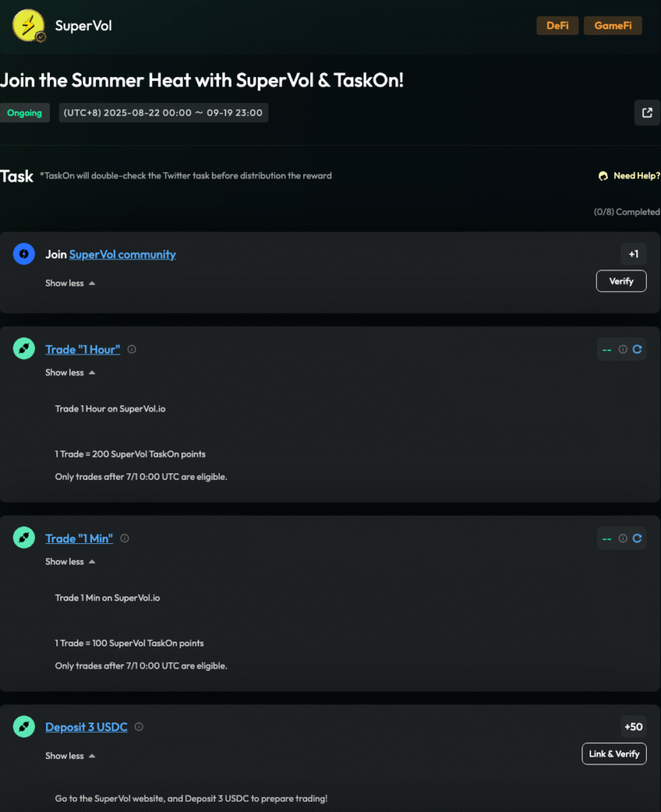
Task: Click points info icon in 1 Hour row
Action: coord(623,349)
